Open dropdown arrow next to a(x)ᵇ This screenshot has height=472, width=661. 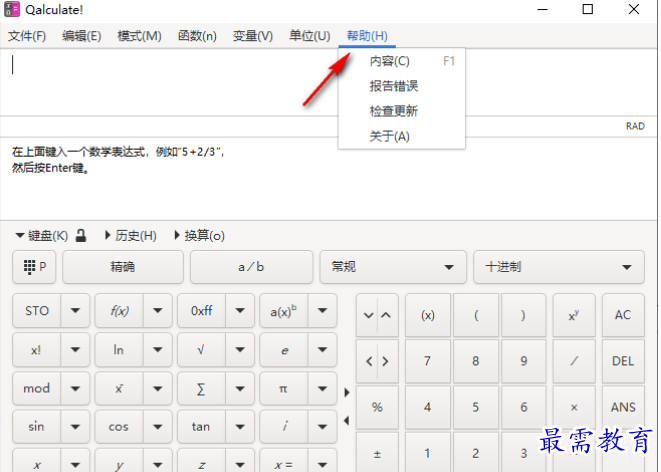click(322, 311)
